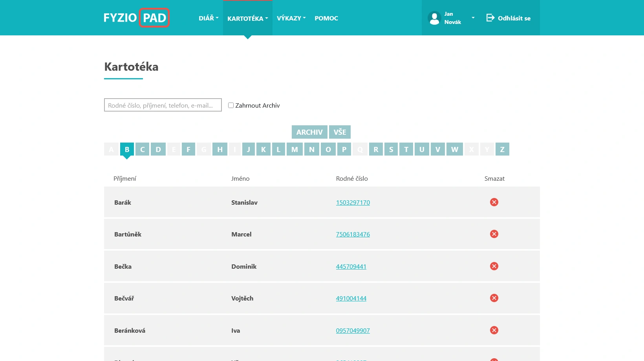The image size is (644, 361).
Task: Delete Iva Beránková's record
Action: pyautogui.click(x=494, y=330)
